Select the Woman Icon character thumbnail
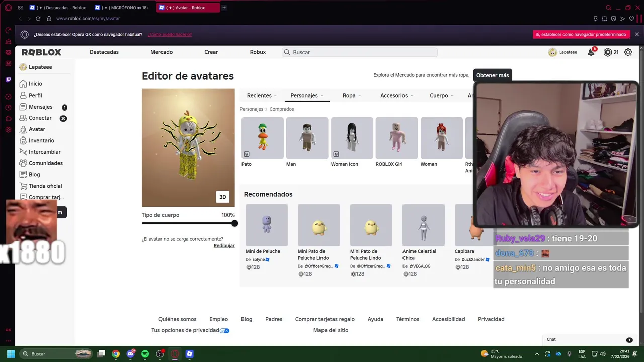 coord(352,138)
